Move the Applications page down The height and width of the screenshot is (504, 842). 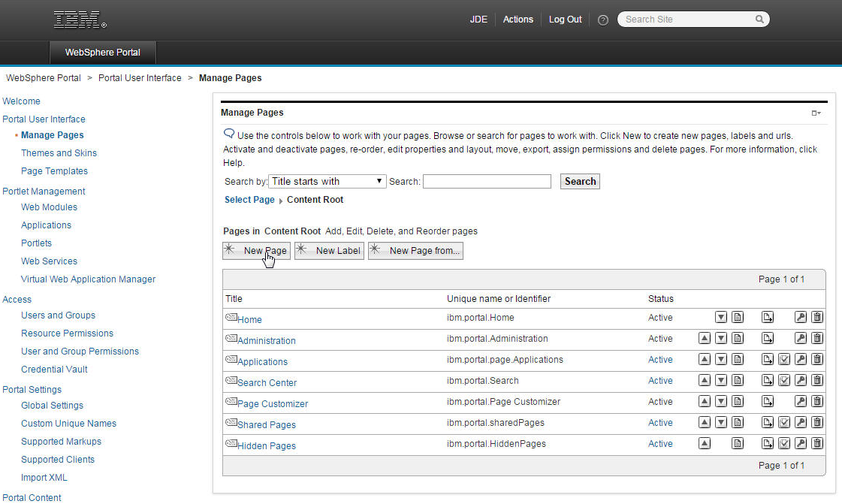720,359
